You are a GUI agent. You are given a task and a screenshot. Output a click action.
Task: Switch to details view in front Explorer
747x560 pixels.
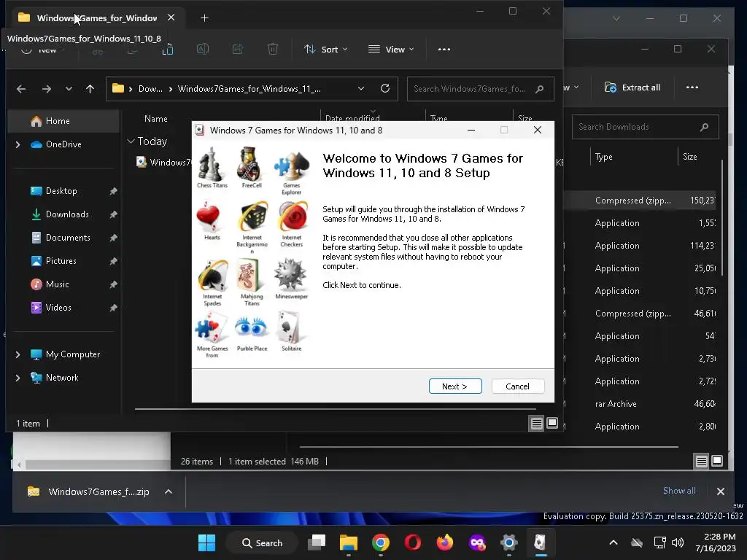(x=536, y=424)
